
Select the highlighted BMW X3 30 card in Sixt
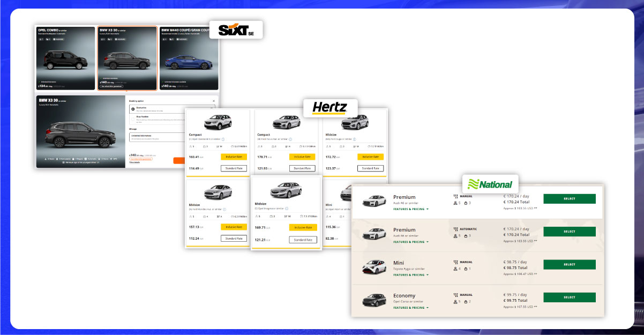pyautogui.click(x=128, y=58)
